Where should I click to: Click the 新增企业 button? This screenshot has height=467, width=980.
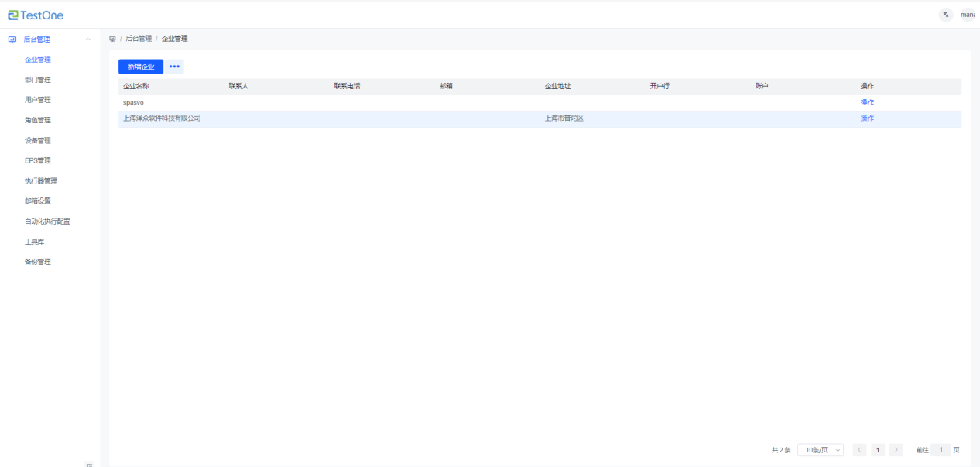[141, 67]
